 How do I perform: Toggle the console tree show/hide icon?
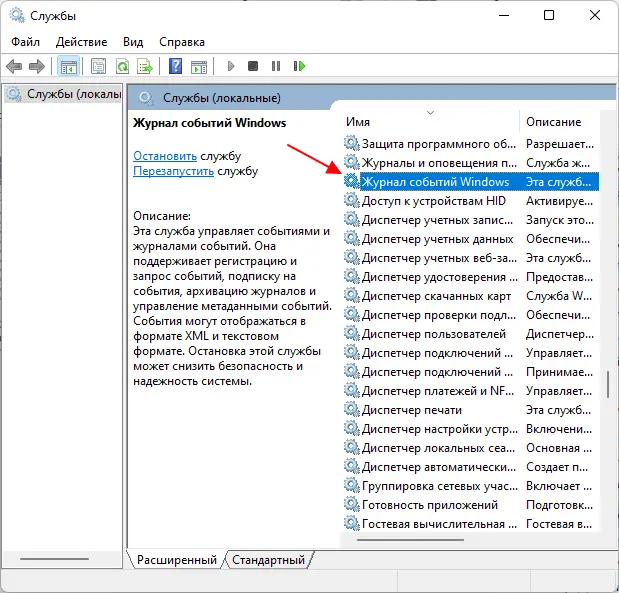(68, 66)
